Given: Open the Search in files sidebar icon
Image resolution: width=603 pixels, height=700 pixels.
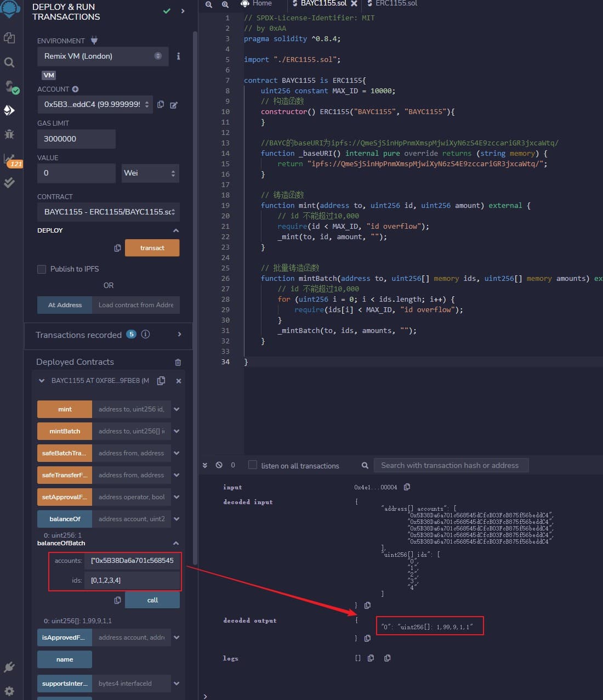Looking at the screenshot, I should (9, 63).
